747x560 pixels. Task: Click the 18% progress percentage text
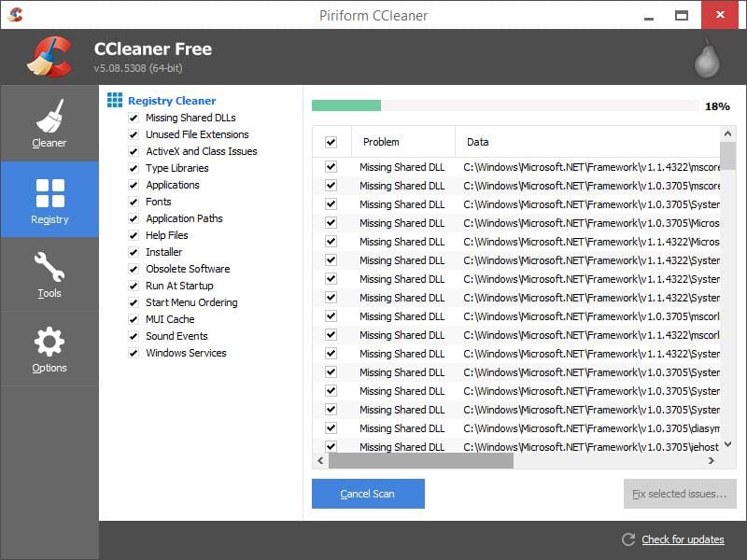click(x=717, y=106)
